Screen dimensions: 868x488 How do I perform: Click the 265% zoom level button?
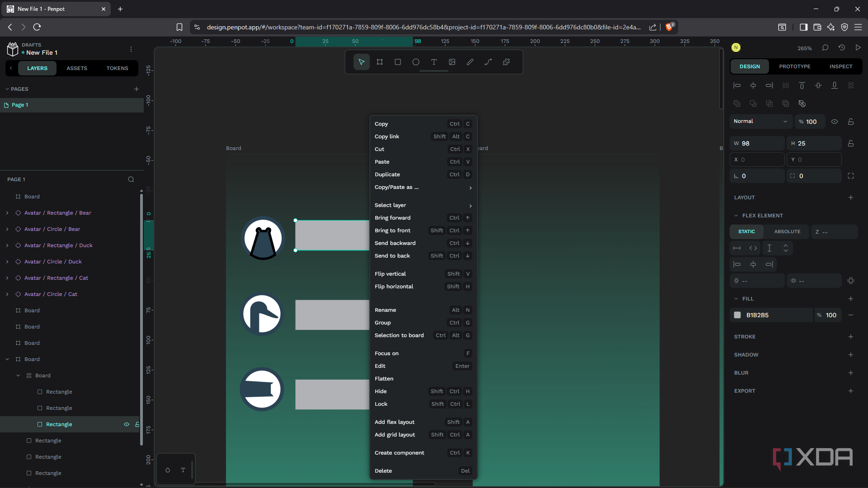(x=805, y=48)
